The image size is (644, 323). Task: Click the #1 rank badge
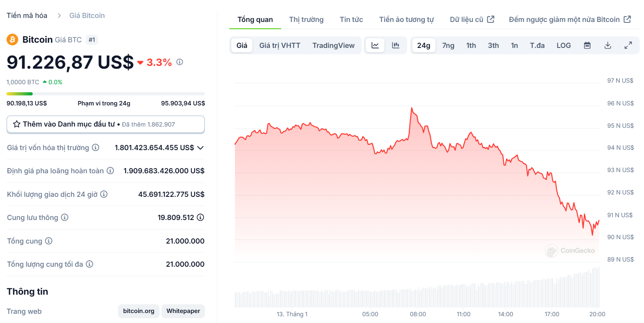tap(92, 40)
